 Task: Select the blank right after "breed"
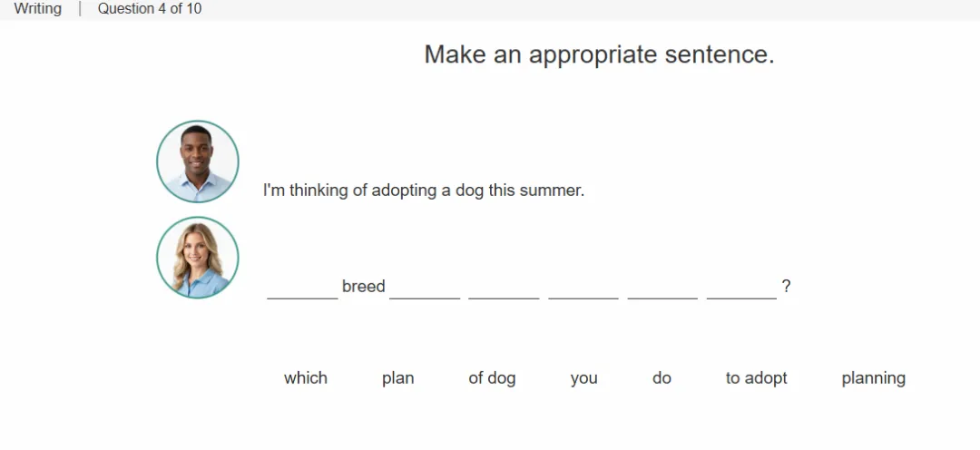point(425,289)
